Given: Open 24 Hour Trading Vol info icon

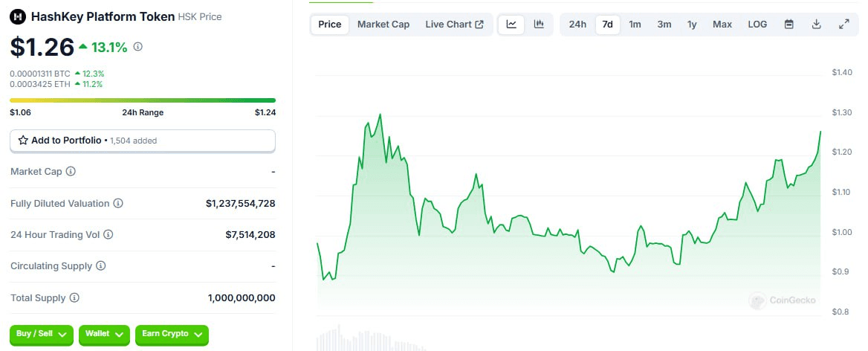Looking at the screenshot, I should point(108,235).
